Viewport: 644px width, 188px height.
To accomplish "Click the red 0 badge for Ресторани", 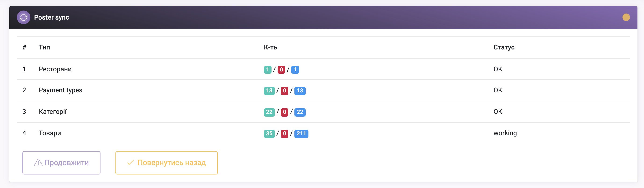I will click(281, 70).
